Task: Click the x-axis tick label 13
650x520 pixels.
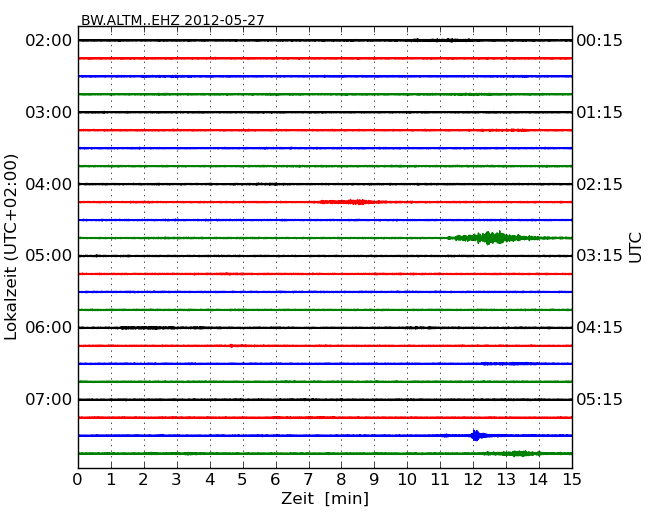Action: (506, 479)
